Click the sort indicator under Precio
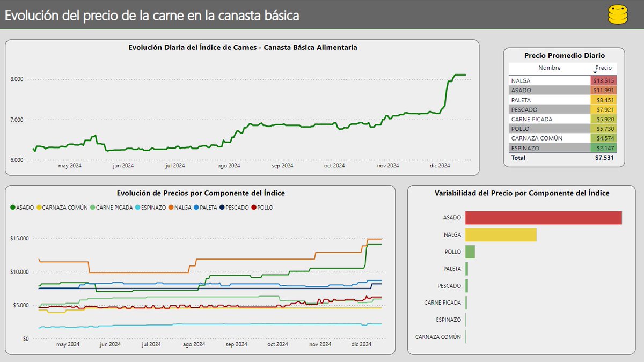Image resolution: width=644 pixels, height=362 pixels. coord(595,73)
